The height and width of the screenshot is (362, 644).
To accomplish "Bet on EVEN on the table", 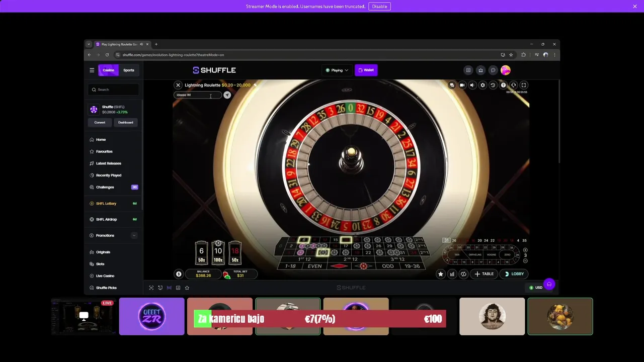I will tap(314, 266).
